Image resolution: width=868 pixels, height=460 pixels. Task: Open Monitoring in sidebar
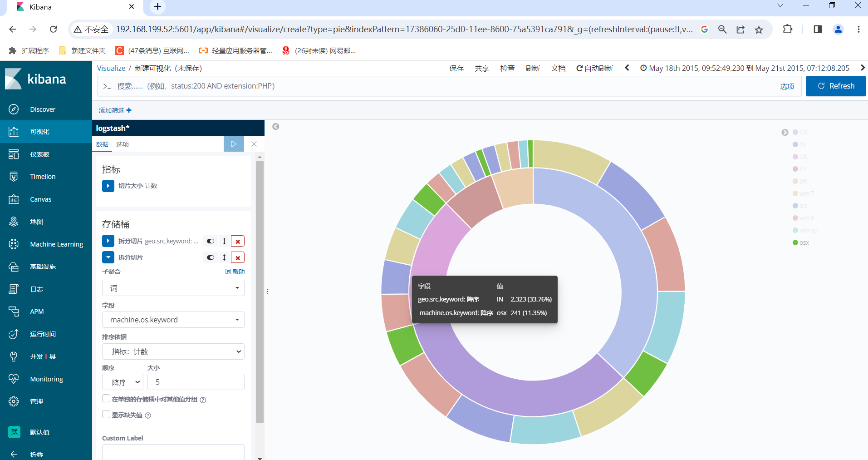(46, 379)
